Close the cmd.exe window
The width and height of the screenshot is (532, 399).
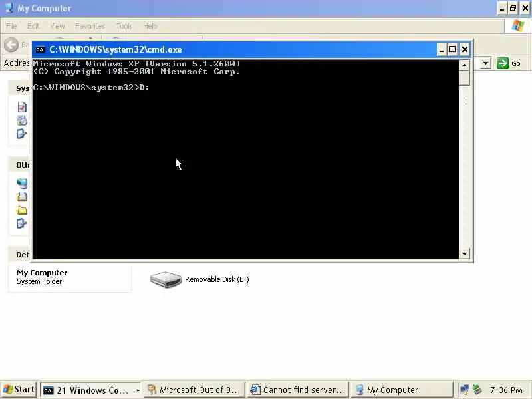click(x=464, y=49)
